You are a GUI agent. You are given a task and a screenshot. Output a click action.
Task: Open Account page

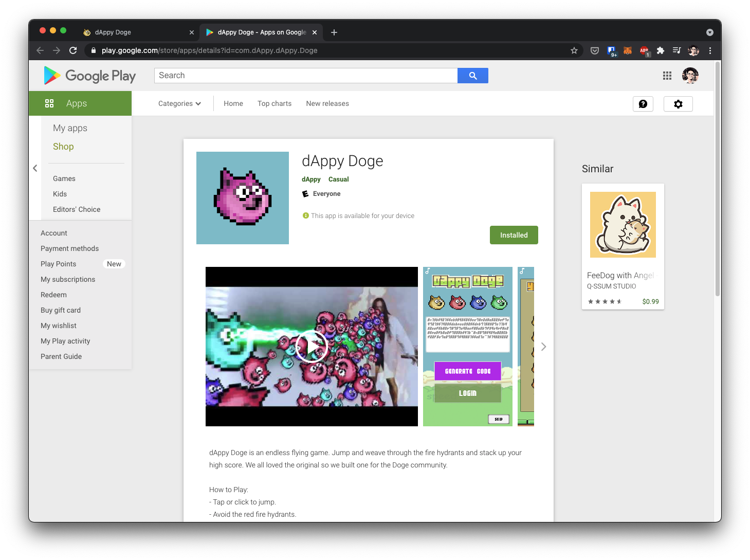click(54, 233)
